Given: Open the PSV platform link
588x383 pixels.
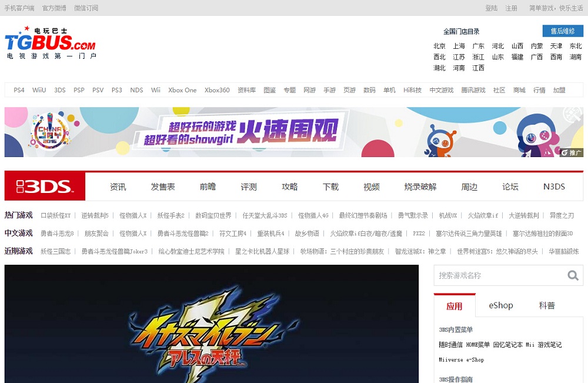Looking at the screenshot, I should (98, 90).
